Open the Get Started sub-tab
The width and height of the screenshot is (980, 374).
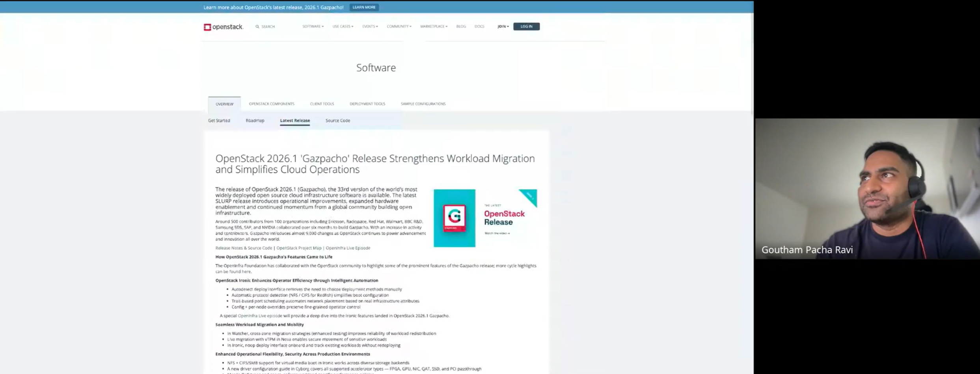click(219, 121)
